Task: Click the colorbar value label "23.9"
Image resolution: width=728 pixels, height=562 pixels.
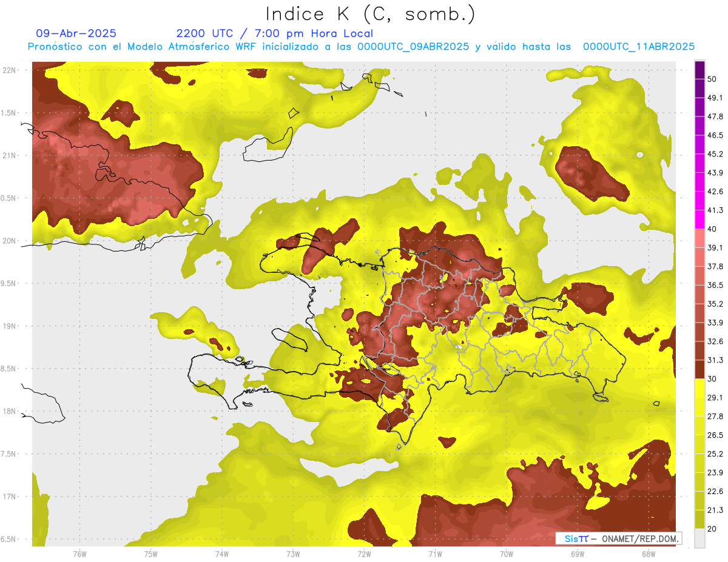Action: (715, 473)
